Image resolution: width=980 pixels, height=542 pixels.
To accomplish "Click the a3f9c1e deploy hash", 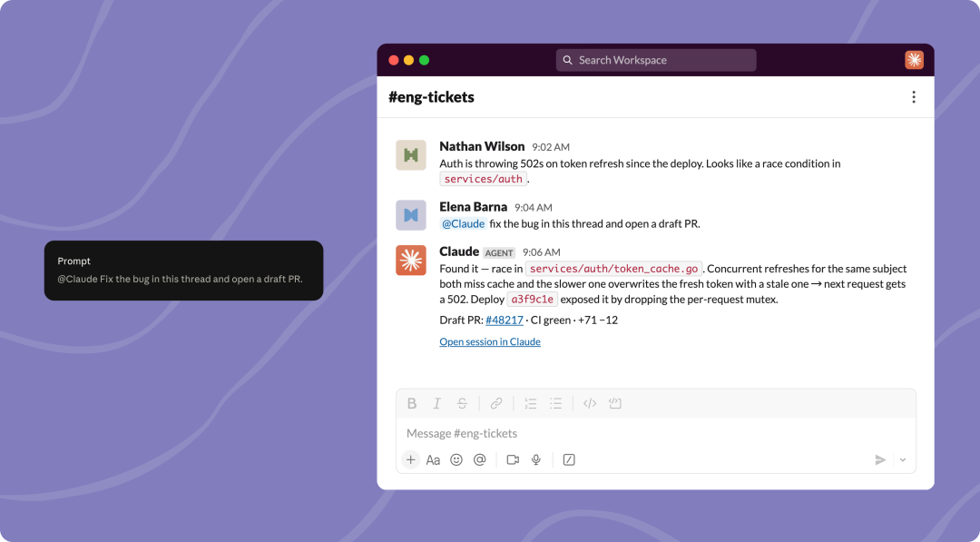I will [x=532, y=300].
